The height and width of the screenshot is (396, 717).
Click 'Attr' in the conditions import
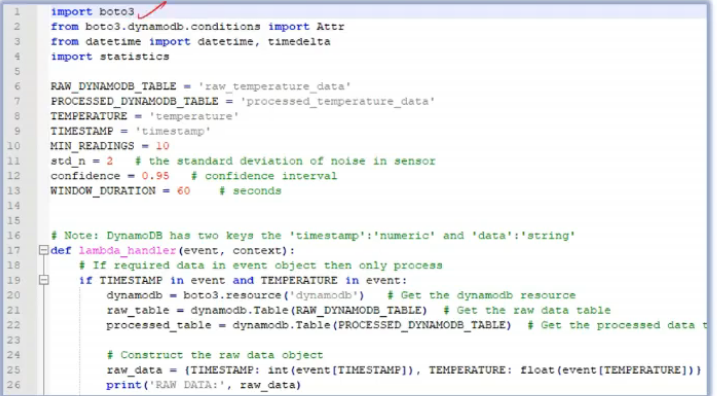330,27
